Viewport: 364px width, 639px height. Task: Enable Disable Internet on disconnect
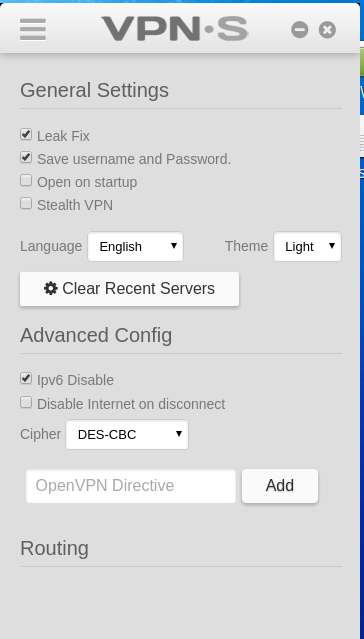coord(26,403)
